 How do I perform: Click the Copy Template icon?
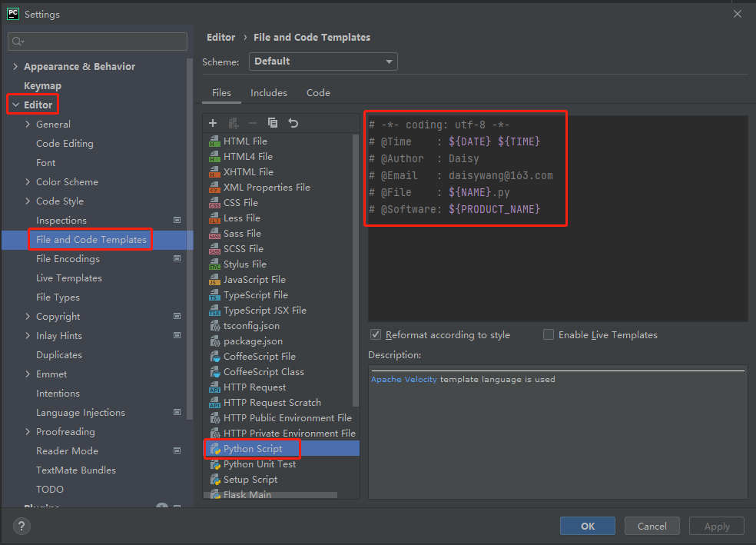273,123
